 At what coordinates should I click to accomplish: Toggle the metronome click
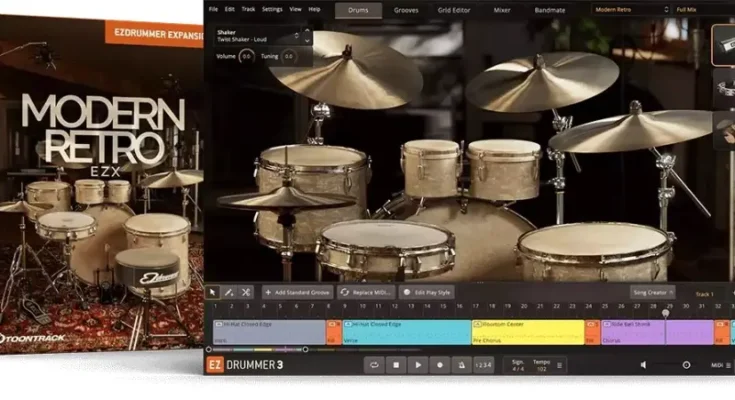point(461,365)
